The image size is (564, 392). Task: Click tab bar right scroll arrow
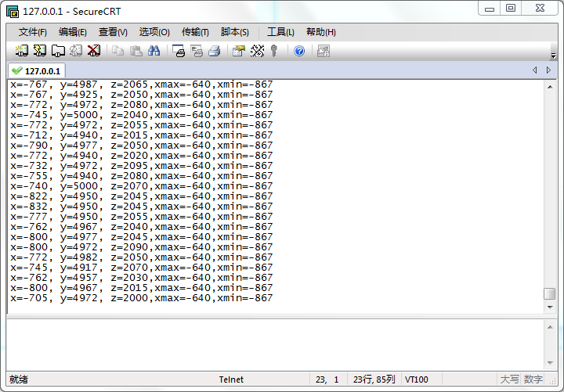pyautogui.click(x=548, y=70)
